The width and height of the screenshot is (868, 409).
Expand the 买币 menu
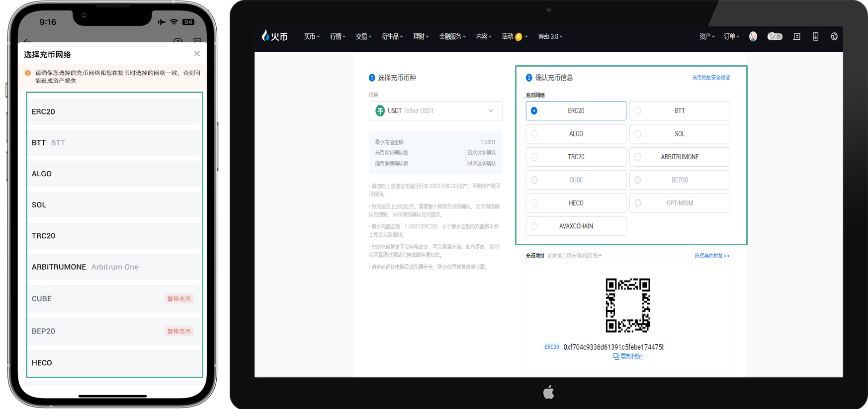[312, 36]
